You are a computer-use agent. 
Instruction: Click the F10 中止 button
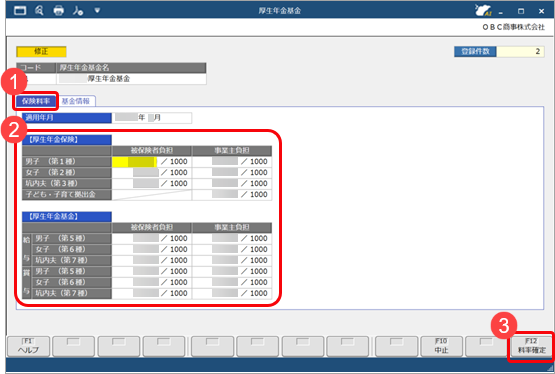441,346
